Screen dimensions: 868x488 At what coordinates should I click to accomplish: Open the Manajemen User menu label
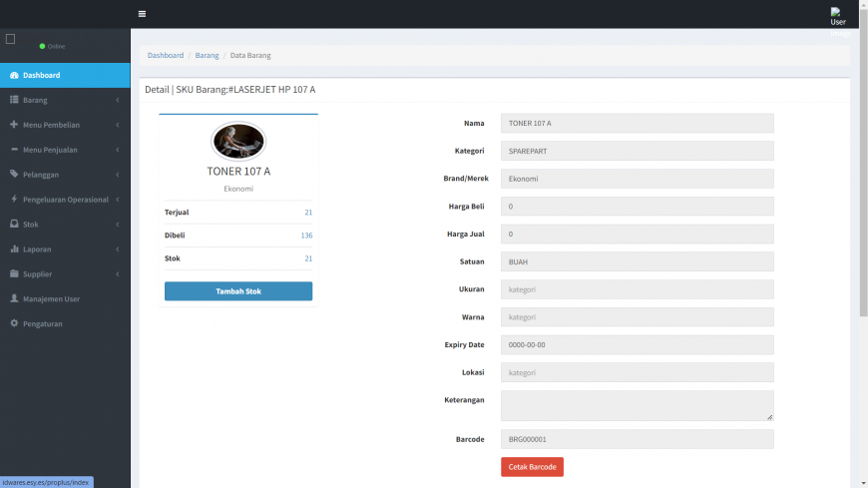pyautogui.click(x=52, y=299)
